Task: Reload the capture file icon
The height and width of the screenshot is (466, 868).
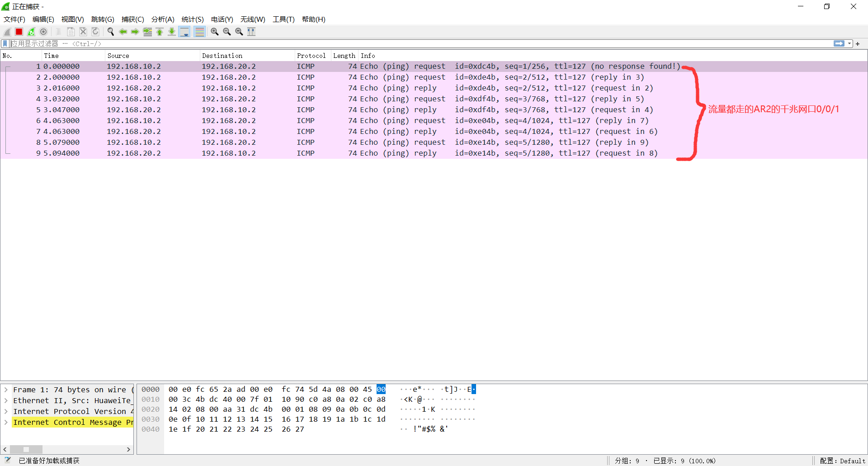Action: pos(95,32)
